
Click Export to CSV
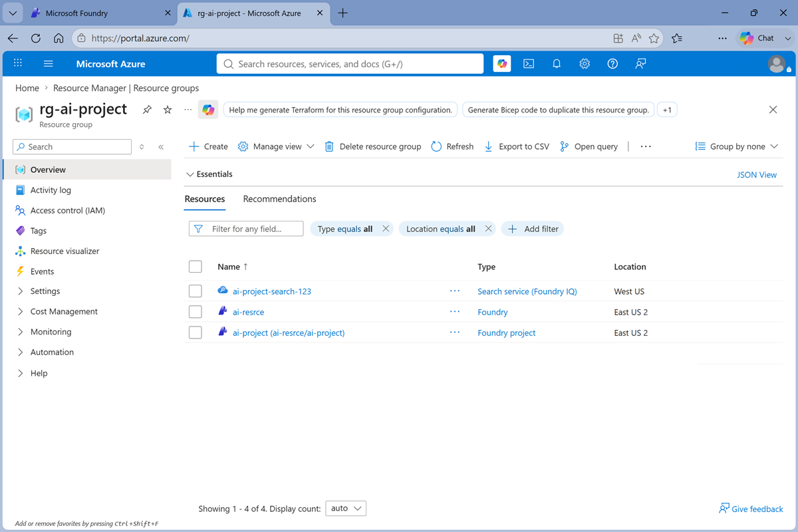(x=517, y=146)
